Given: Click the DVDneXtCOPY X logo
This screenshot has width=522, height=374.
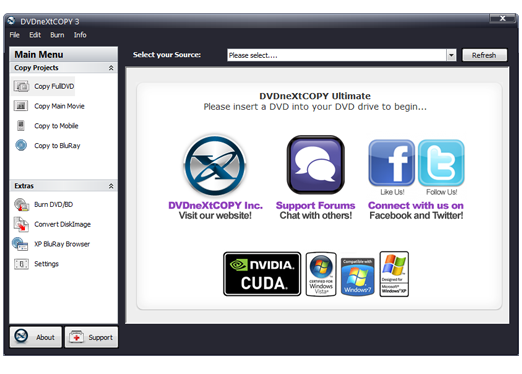Looking at the screenshot, I should [215, 165].
